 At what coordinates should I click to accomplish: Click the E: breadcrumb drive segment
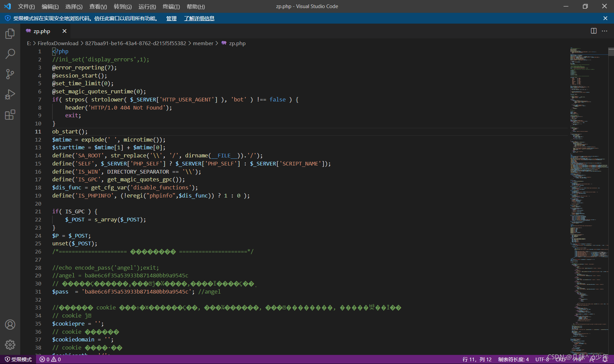pyautogui.click(x=29, y=43)
